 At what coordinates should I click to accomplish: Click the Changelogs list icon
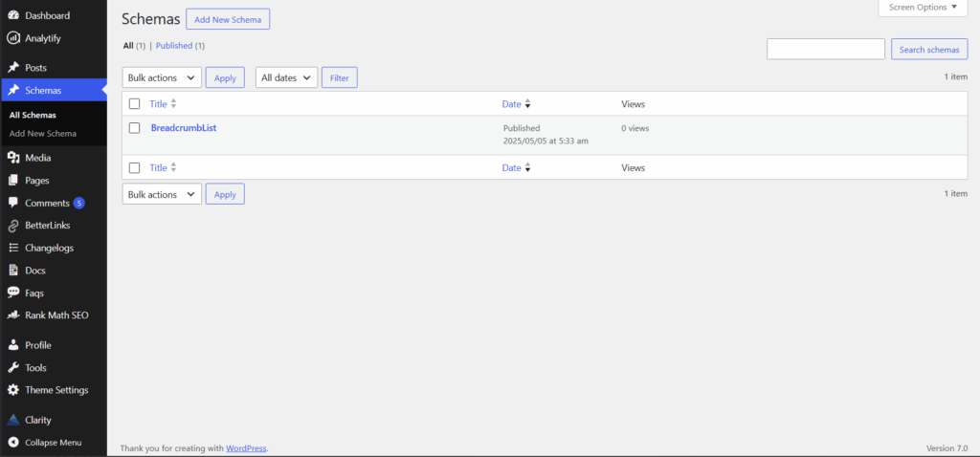pyautogui.click(x=13, y=248)
